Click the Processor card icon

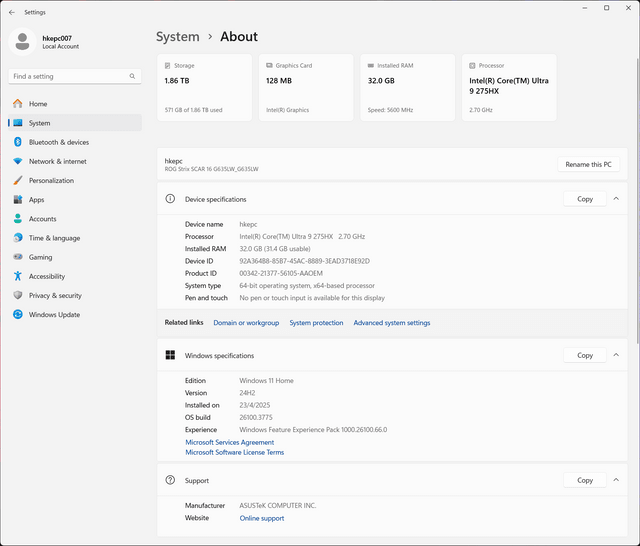[472, 66]
